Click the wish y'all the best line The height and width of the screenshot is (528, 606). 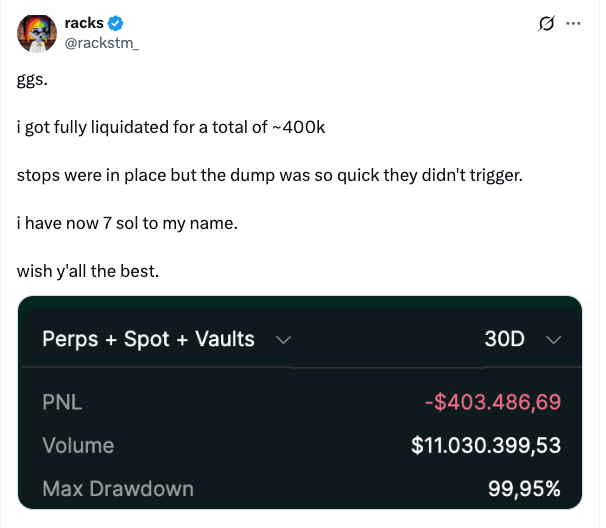[x=88, y=270]
